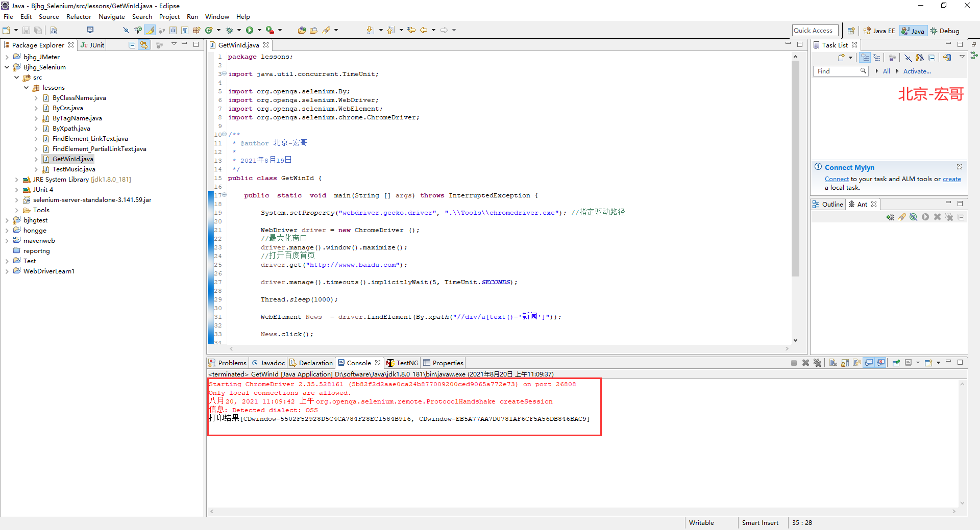Image resolution: width=980 pixels, height=530 pixels.
Task: Click the editor vertical scrollbar thumb
Action: pyautogui.click(x=795, y=169)
